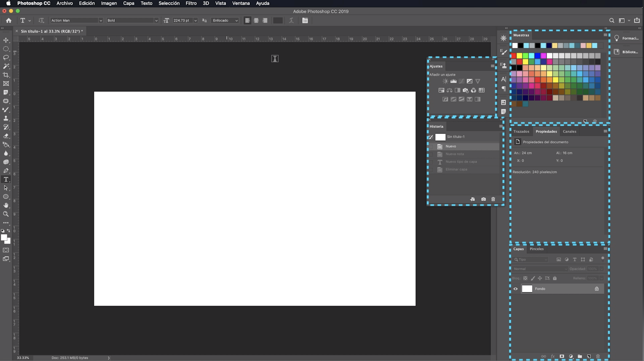Select the Move tool

coord(6,40)
